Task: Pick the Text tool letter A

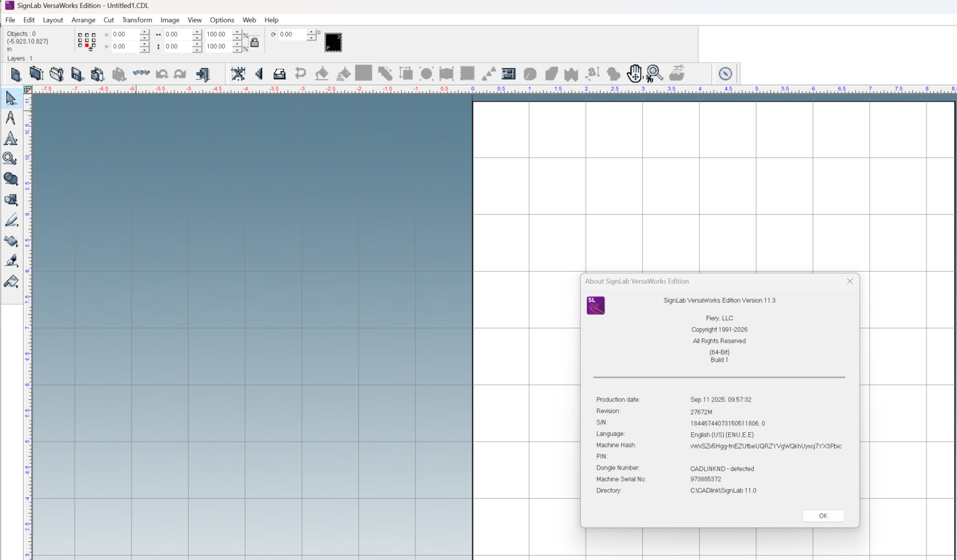Action: click(x=11, y=138)
